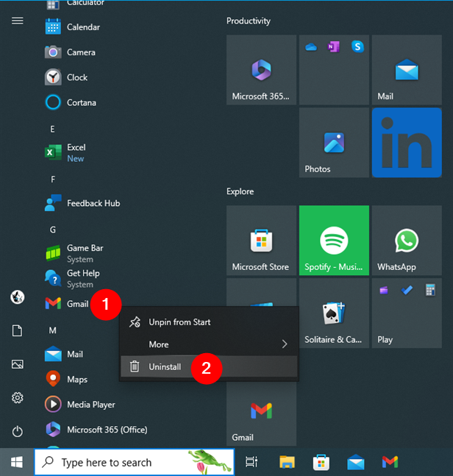Open Calculator icon in Play folder
The image size is (453, 476).
[430, 290]
